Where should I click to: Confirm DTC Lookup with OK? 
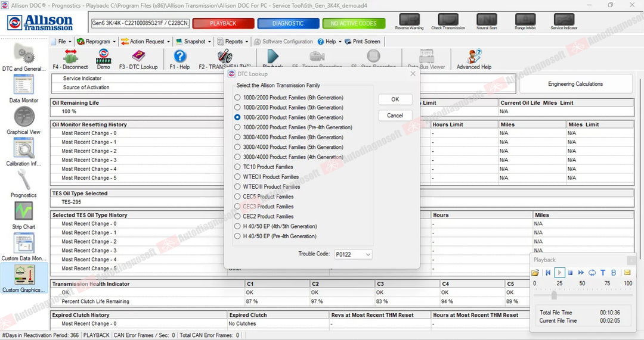point(395,99)
